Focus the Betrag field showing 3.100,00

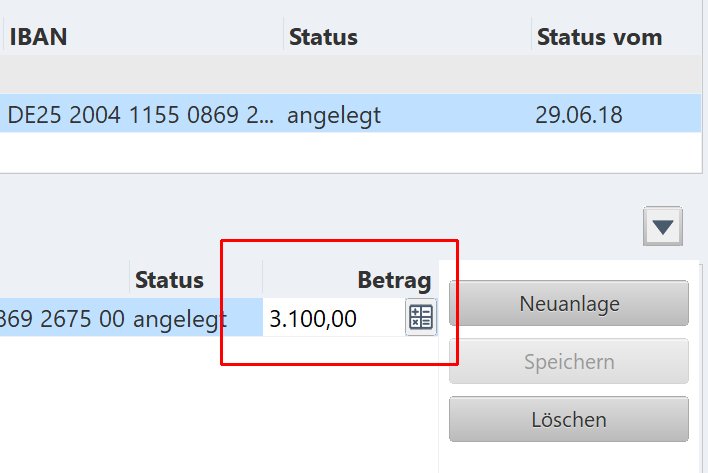click(334, 318)
